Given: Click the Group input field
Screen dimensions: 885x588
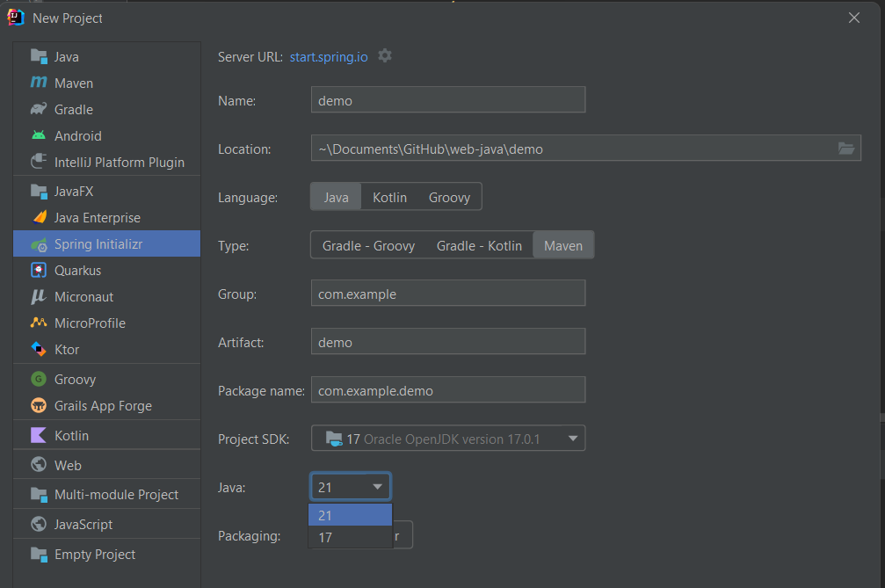Looking at the screenshot, I should [x=448, y=294].
